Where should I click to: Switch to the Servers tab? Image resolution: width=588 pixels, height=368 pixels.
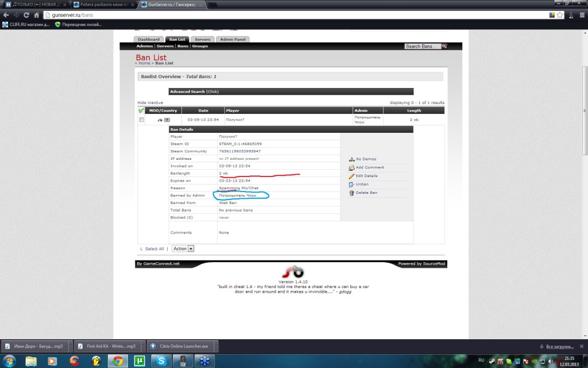(202, 39)
